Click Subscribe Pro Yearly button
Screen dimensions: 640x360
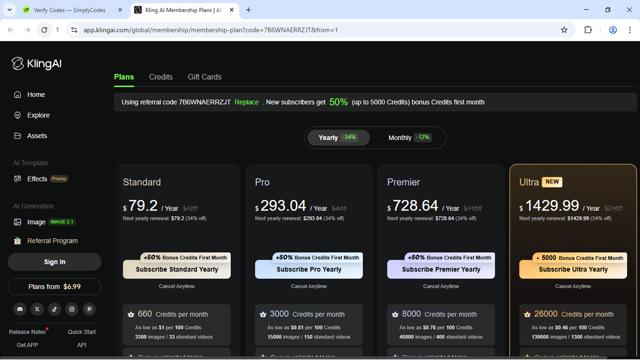(x=309, y=269)
